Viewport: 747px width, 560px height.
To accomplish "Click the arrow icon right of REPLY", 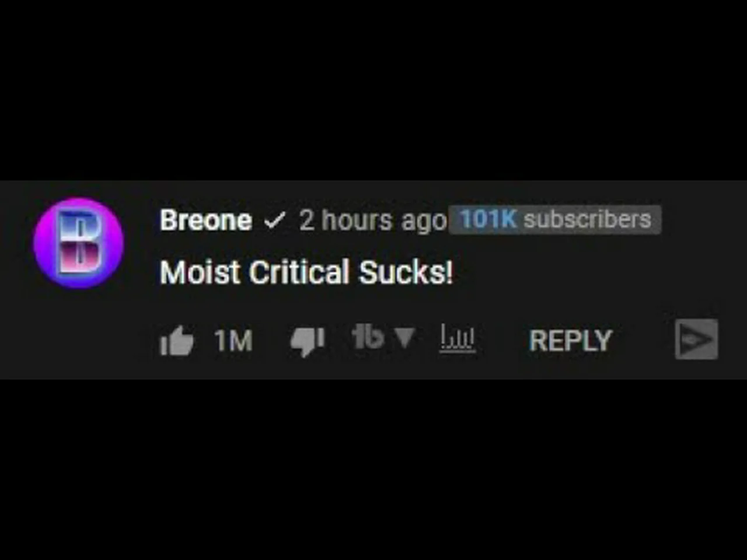I will 696,339.
